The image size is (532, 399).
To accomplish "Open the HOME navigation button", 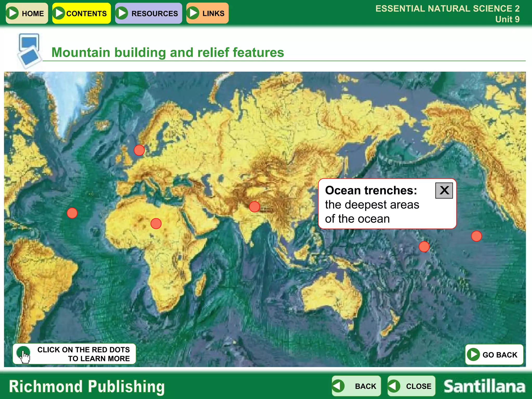I will (27, 13).
